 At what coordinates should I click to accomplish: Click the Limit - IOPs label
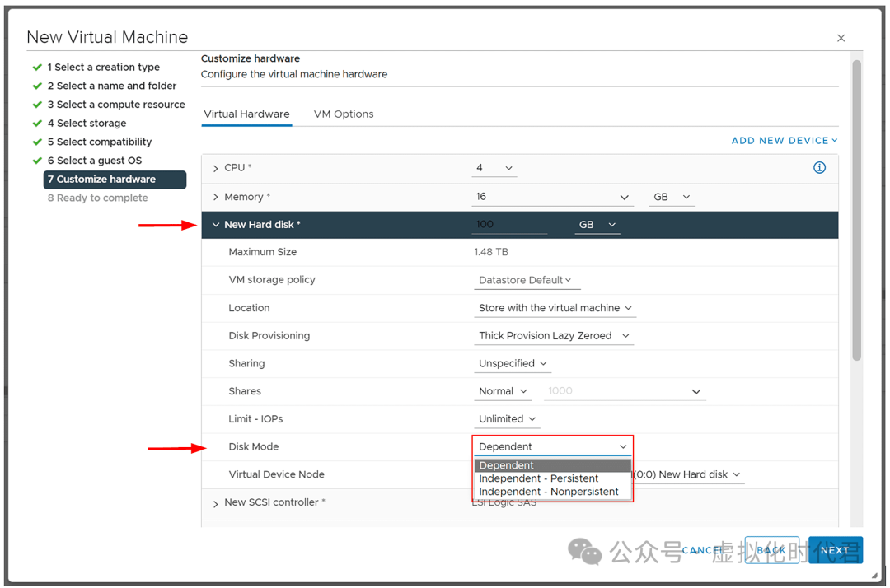coord(255,419)
